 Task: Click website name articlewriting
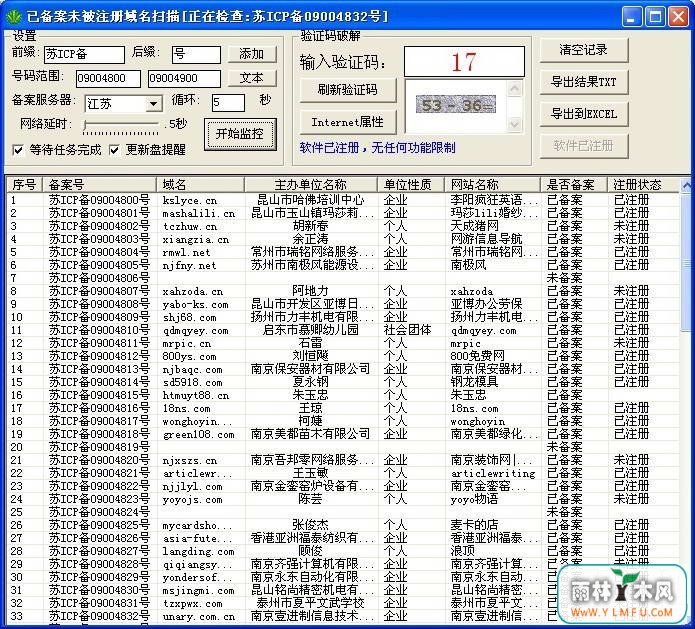(493, 473)
